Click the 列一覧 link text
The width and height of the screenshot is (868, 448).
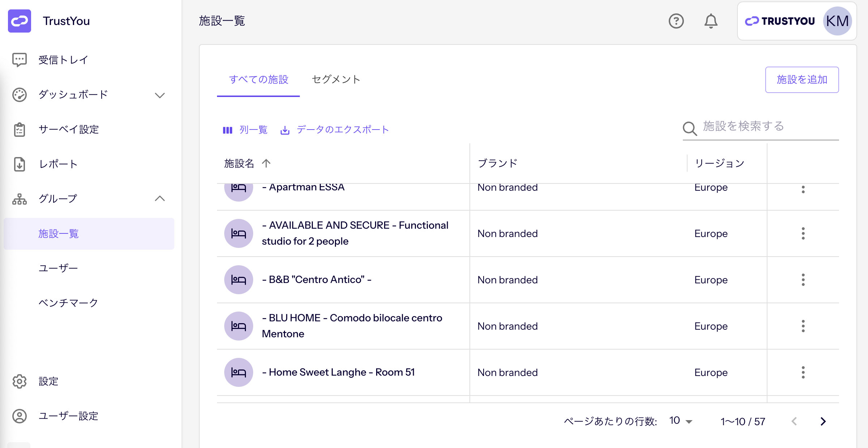tap(253, 130)
